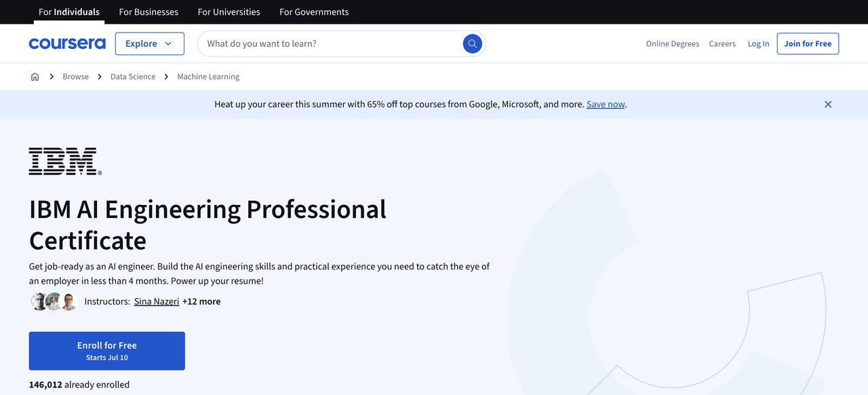
Task: Open Browse breadcrumb
Action: point(76,77)
